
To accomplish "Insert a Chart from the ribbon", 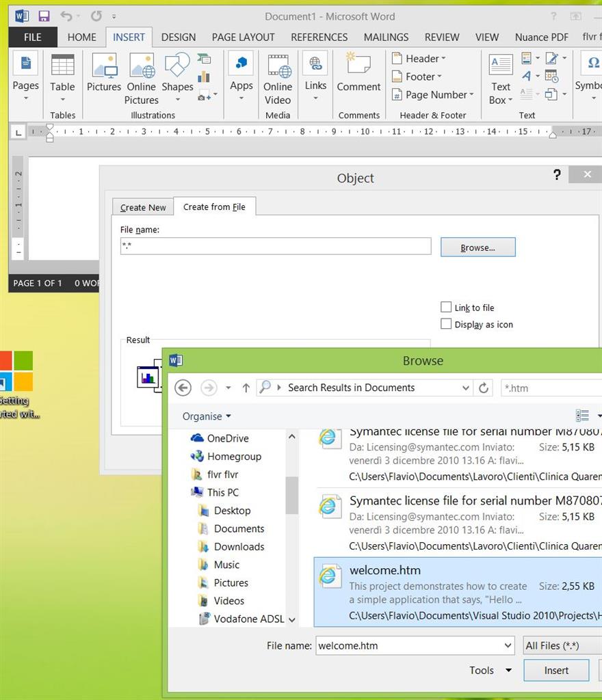I will pyautogui.click(x=204, y=77).
